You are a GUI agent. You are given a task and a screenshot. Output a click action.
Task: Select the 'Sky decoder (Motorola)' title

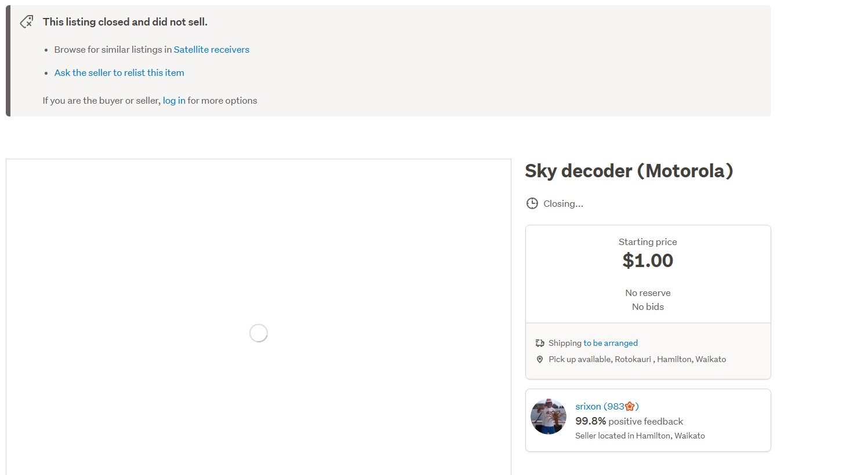pyautogui.click(x=629, y=171)
